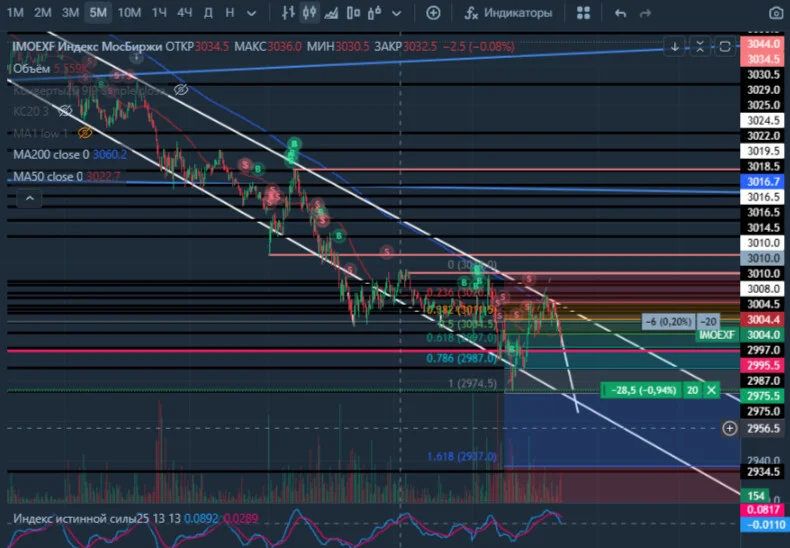Click the 3044.0 price label on the scale
Screen dimensions: 790x548
[x=764, y=44]
